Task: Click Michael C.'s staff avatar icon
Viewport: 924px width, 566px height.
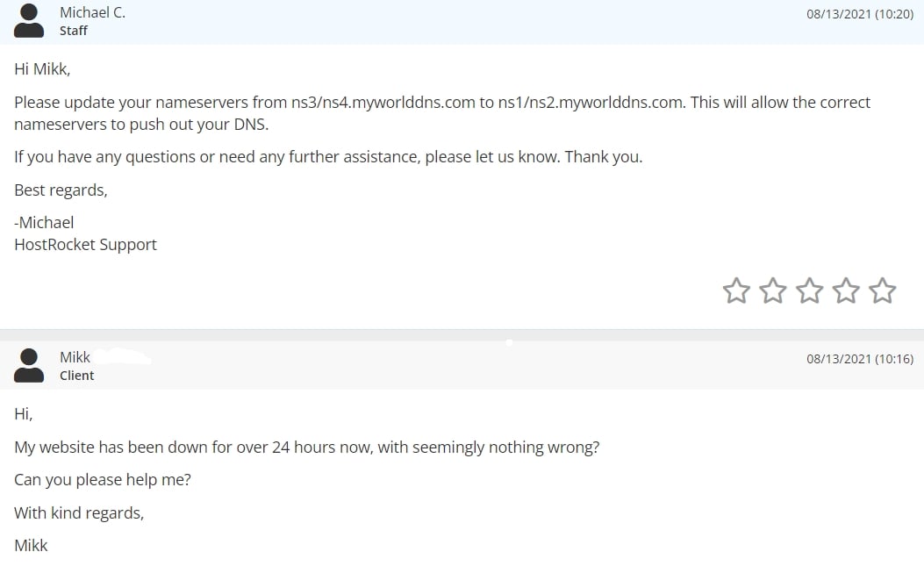Action: (x=29, y=21)
